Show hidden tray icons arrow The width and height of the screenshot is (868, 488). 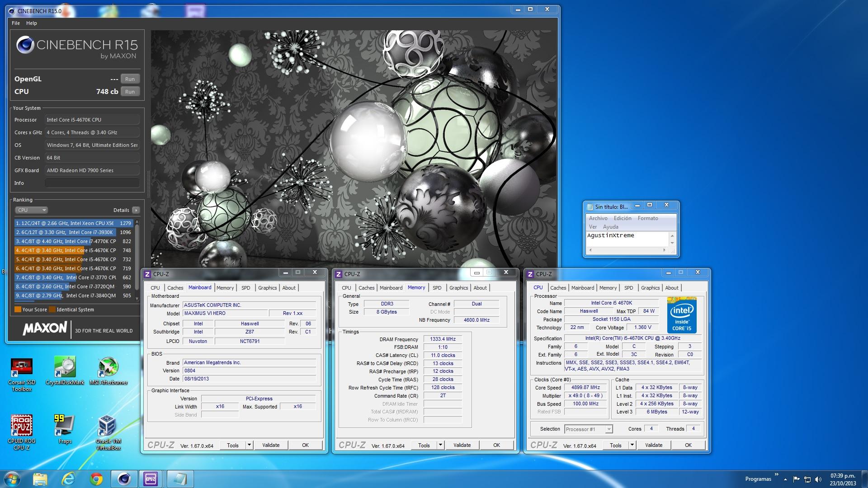tap(785, 479)
